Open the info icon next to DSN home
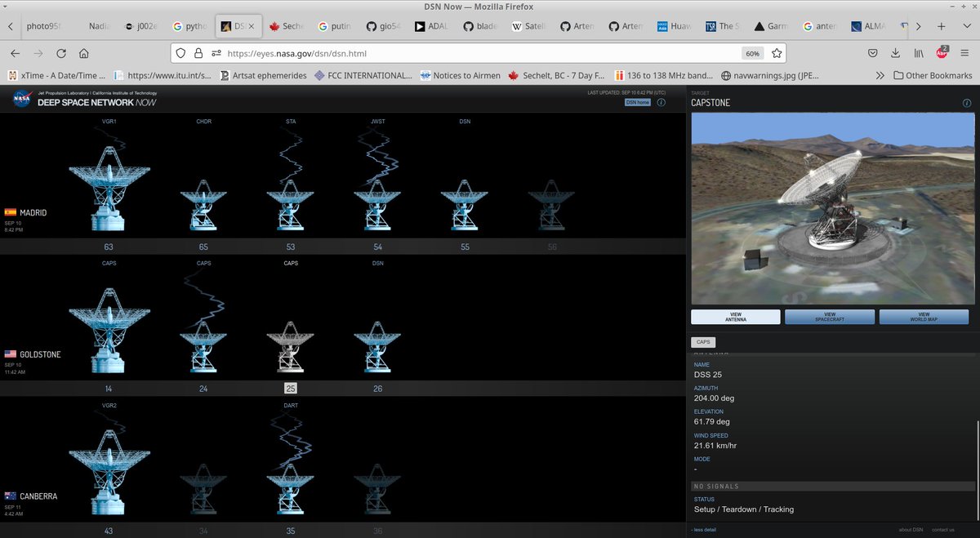Screen dimensions: 980x538 (x=661, y=102)
